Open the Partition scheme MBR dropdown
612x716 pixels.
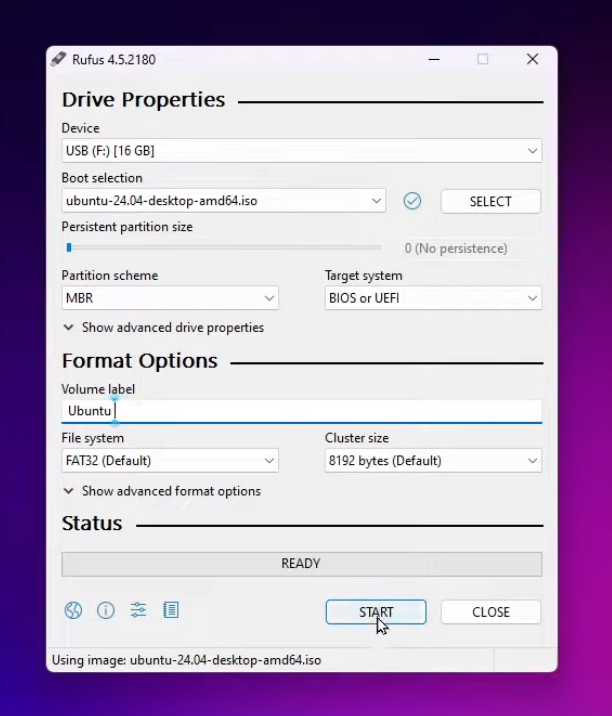pyautogui.click(x=170, y=298)
